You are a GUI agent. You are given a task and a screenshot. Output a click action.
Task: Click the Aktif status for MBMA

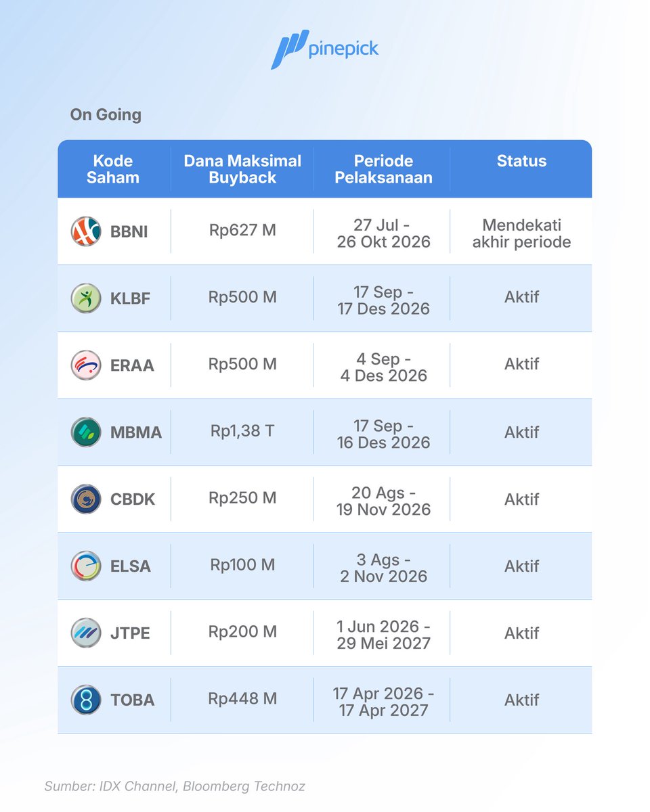pyautogui.click(x=522, y=432)
